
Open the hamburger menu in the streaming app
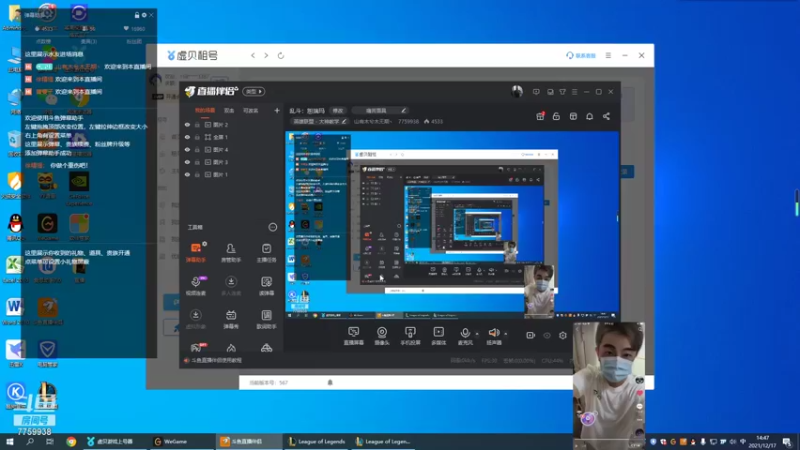pyautogui.click(x=574, y=92)
